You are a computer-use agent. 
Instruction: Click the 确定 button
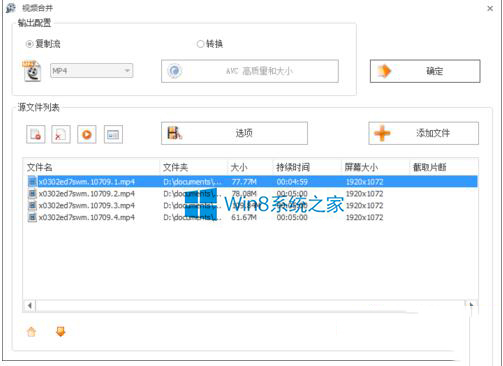coord(425,71)
